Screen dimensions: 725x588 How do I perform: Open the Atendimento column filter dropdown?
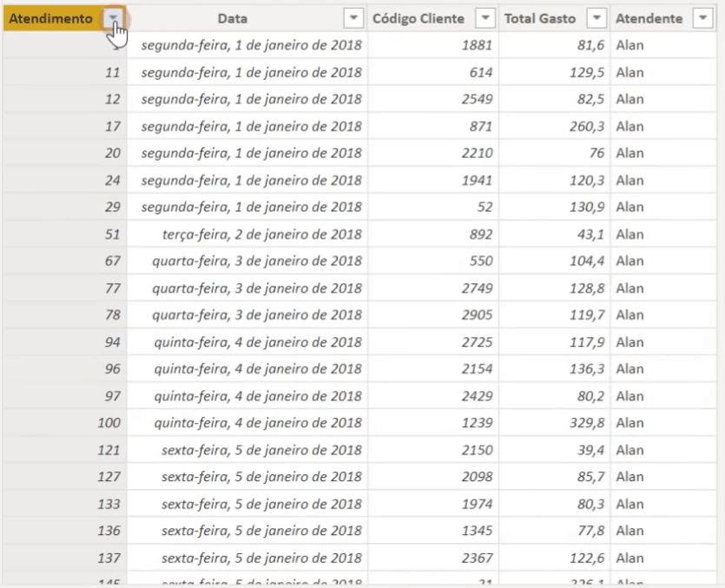coord(113,18)
